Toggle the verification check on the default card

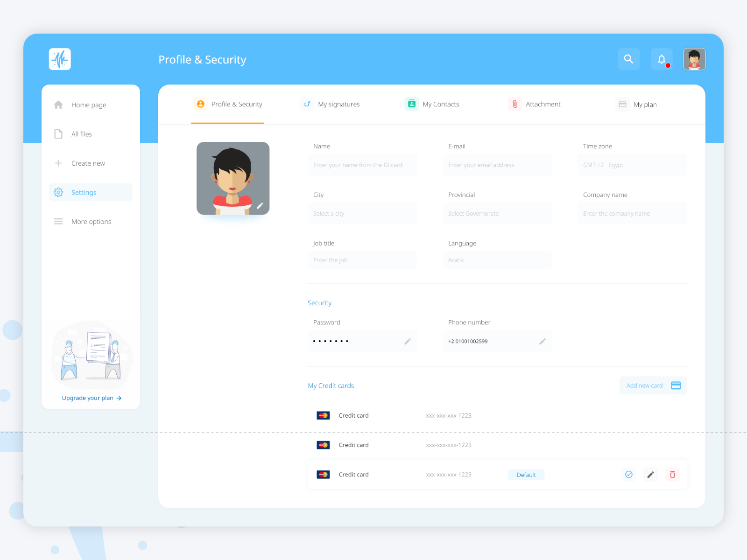pyautogui.click(x=628, y=474)
